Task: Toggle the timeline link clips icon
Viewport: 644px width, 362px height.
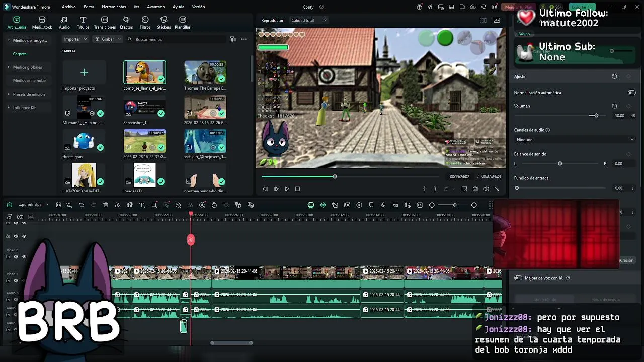Action: (10, 217)
